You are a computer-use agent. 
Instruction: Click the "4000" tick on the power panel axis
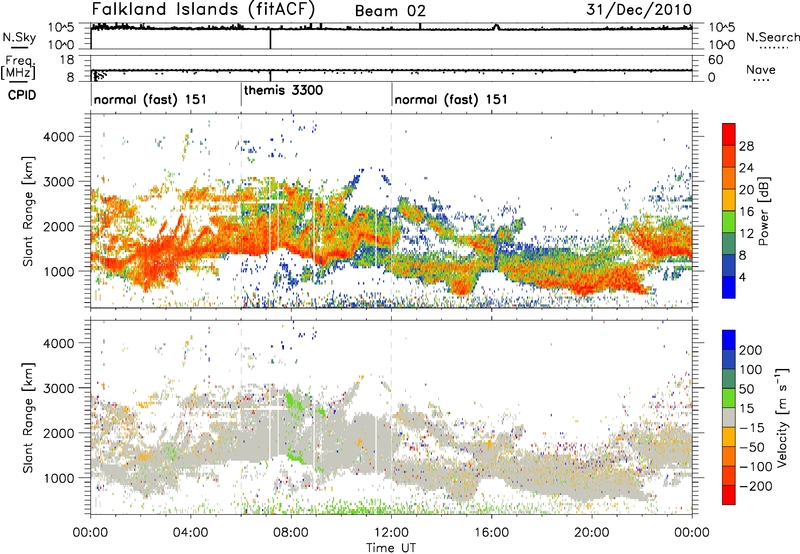point(59,137)
